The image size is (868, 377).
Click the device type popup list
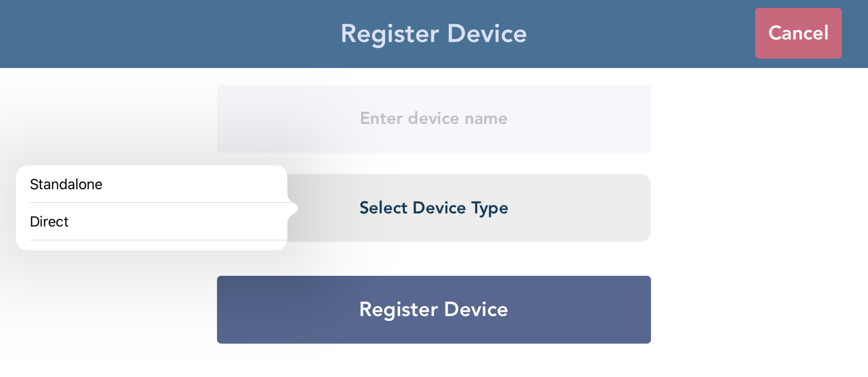coord(151,203)
